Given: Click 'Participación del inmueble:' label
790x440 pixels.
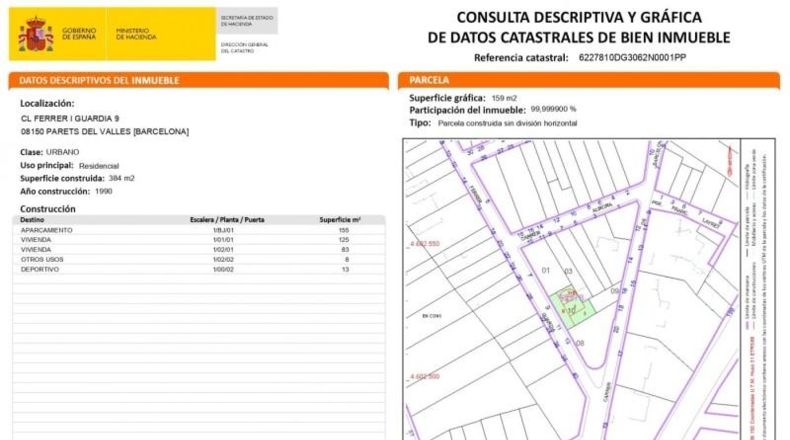Looking at the screenshot, I should 467,110.
